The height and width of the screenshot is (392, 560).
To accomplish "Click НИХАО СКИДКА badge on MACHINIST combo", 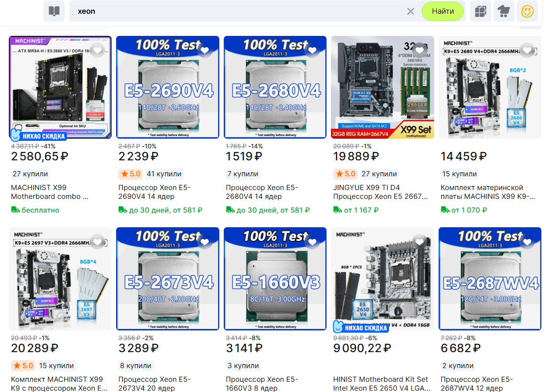I will click(39, 136).
